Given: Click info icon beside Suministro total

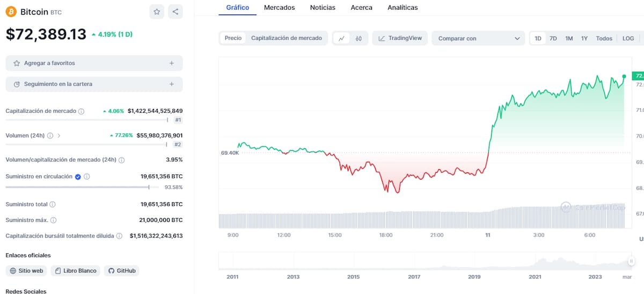Looking at the screenshot, I should click(x=53, y=205).
